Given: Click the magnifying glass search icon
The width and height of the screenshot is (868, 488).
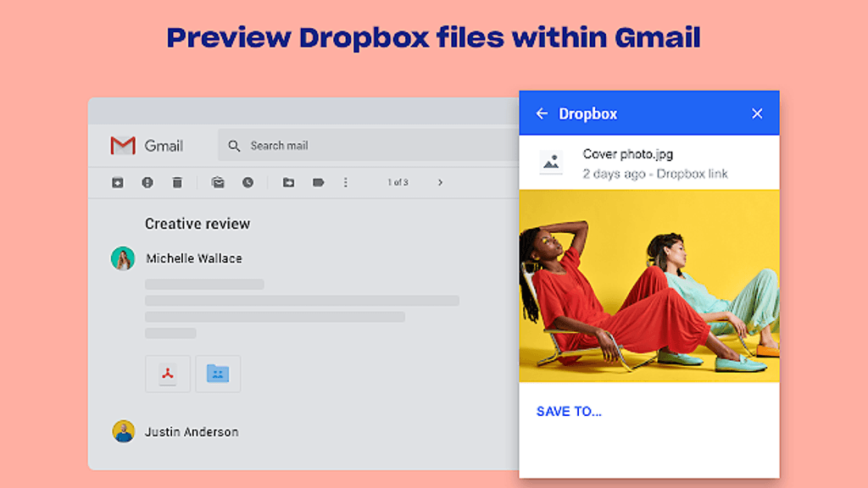Looking at the screenshot, I should coord(235,146).
